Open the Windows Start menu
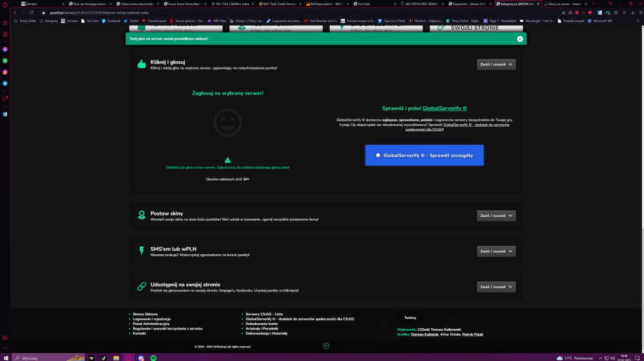 [6, 358]
